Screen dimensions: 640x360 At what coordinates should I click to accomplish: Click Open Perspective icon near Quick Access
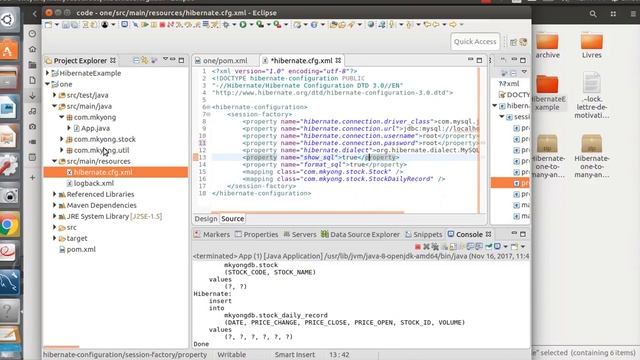click(513, 42)
